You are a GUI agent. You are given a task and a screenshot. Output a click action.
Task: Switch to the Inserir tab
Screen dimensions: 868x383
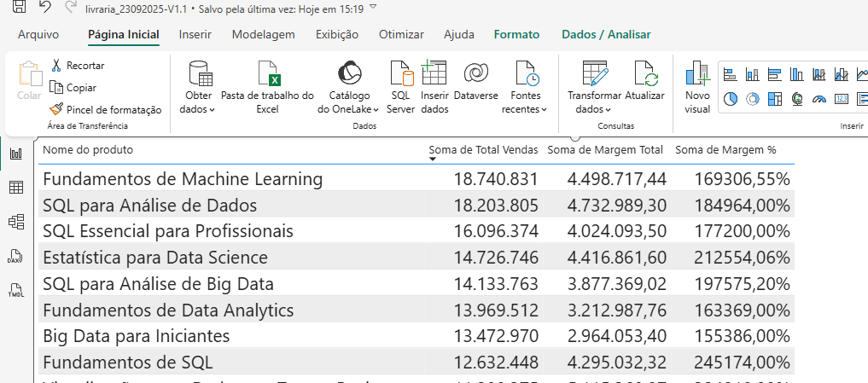click(x=195, y=34)
